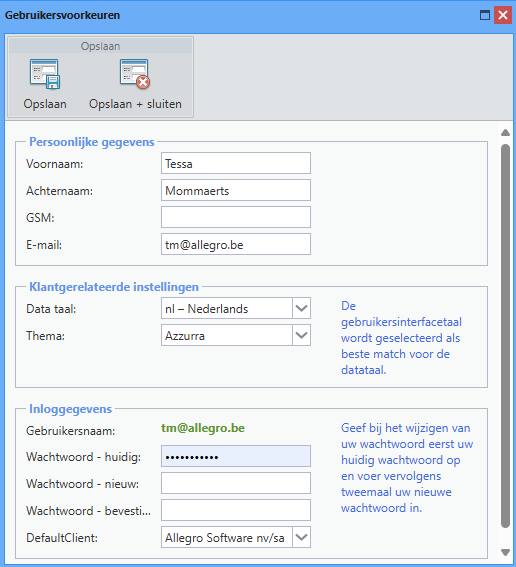Click the vertical scrollbar thumb
Viewport: 516px width, 567px height.
pos(506,336)
